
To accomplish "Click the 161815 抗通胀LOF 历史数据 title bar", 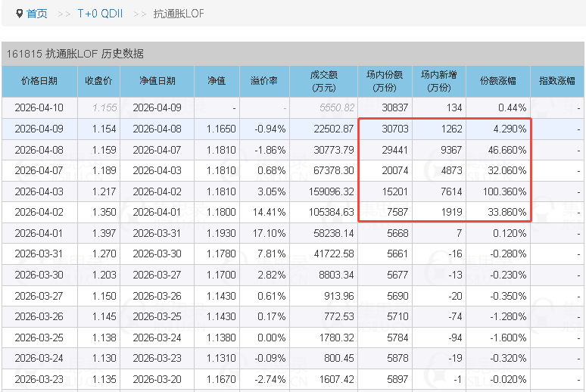I will pyautogui.click(x=76, y=54).
